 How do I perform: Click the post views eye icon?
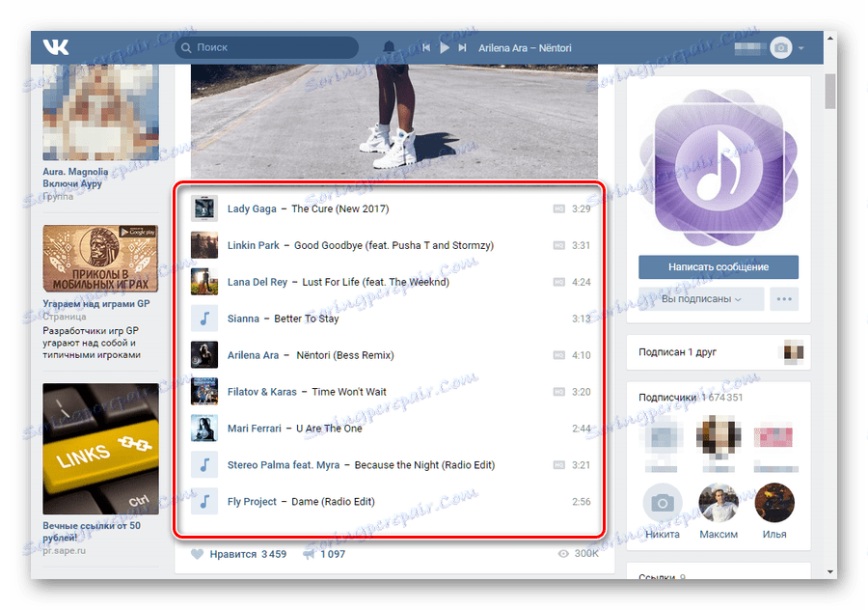pyautogui.click(x=563, y=553)
